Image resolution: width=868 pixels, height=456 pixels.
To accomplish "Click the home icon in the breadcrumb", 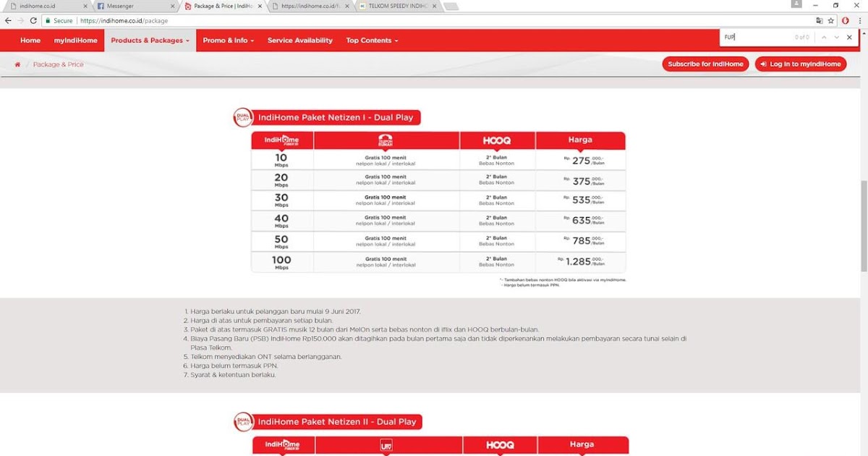I will [17, 64].
